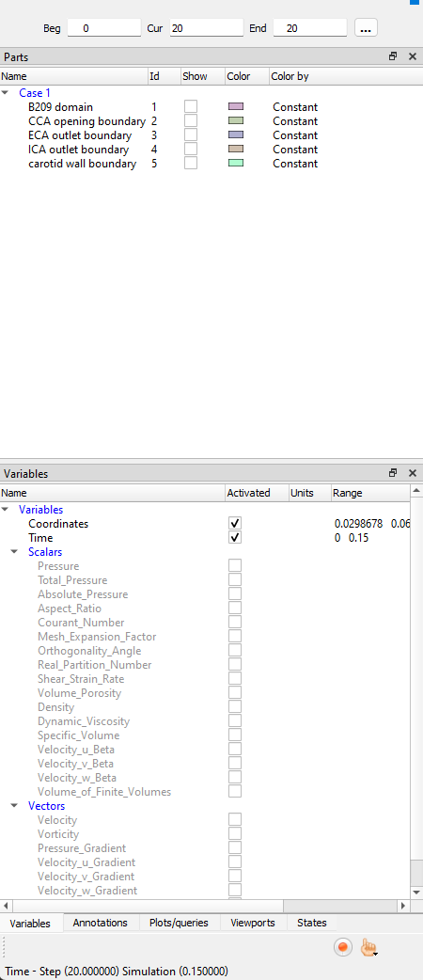Activate the Pressure scalar checkbox
The height and width of the screenshot is (980, 423).
pos(235,565)
